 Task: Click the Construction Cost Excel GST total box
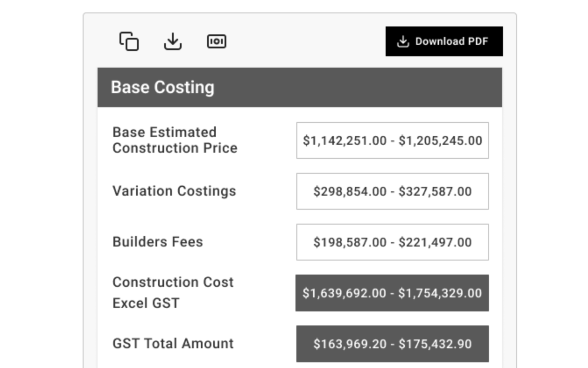(392, 293)
